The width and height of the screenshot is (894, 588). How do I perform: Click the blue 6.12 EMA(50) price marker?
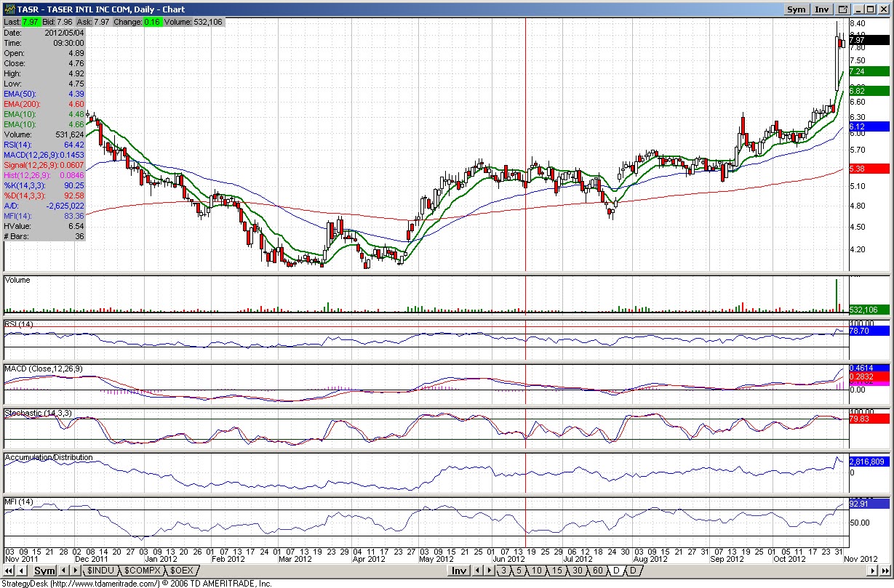tap(869, 126)
